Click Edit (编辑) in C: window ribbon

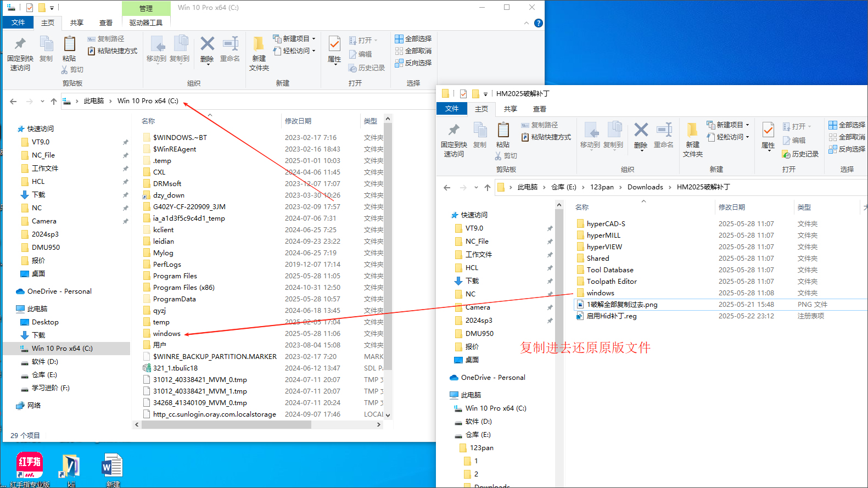(x=361, y=54)
